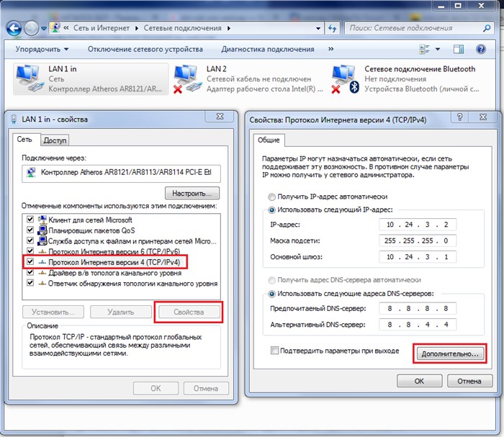Uncheck 'Клиент для сетей Microsoft'
The image size is (504, 437).
(30, 220)
